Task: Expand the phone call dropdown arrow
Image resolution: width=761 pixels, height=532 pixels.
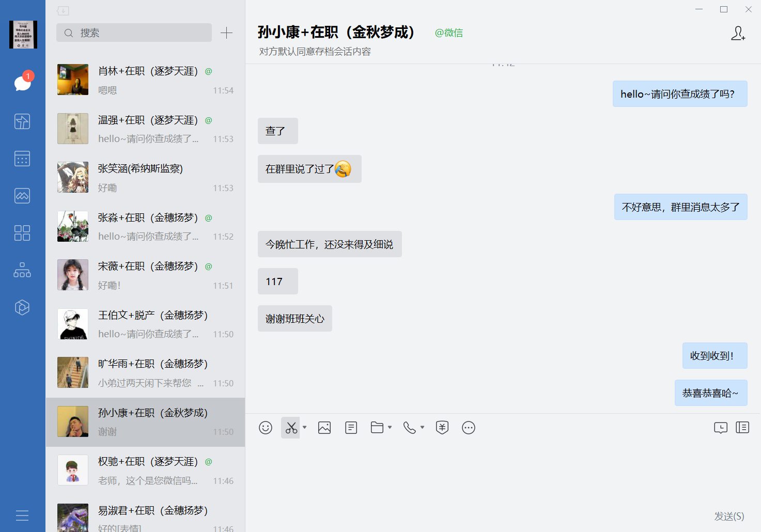Action: pos(423,427)
